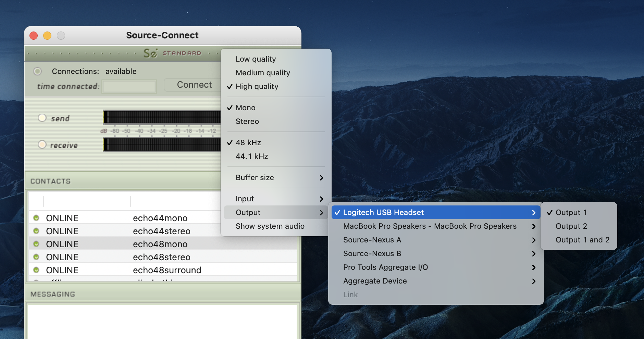Click the connection status indicator beside Connections
Image resolution: width=644 pixels, height=339 pixels.
pos(37,71)
